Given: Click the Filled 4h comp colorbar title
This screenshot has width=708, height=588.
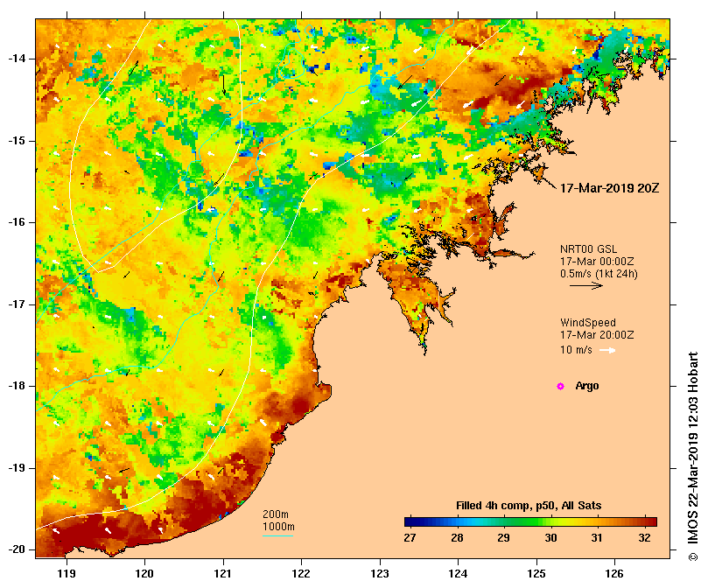Looking at the screenshot, I should (529, 506).
